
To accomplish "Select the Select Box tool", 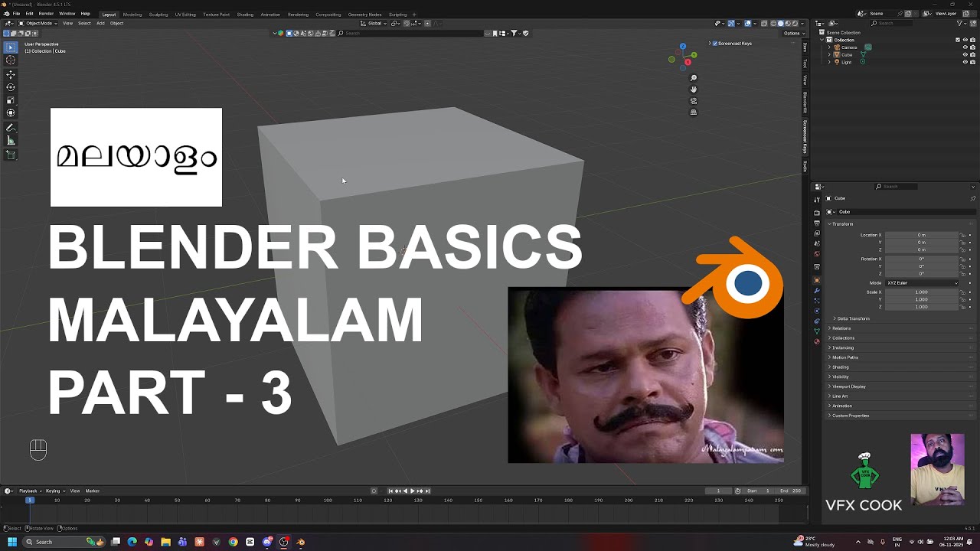I will click(x=11, y=47).
